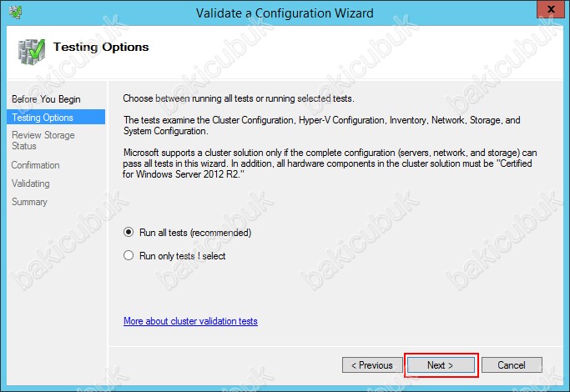Screen dimensions: 570x392
Task: Select the Testing Options step
Action: coord(56,118)
